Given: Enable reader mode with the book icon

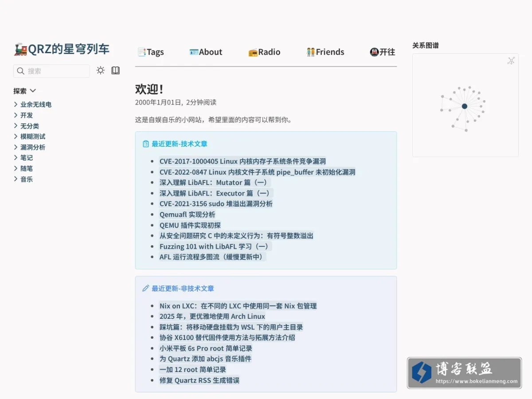Looking at the screenshot, I should click(x=116, y=70).
